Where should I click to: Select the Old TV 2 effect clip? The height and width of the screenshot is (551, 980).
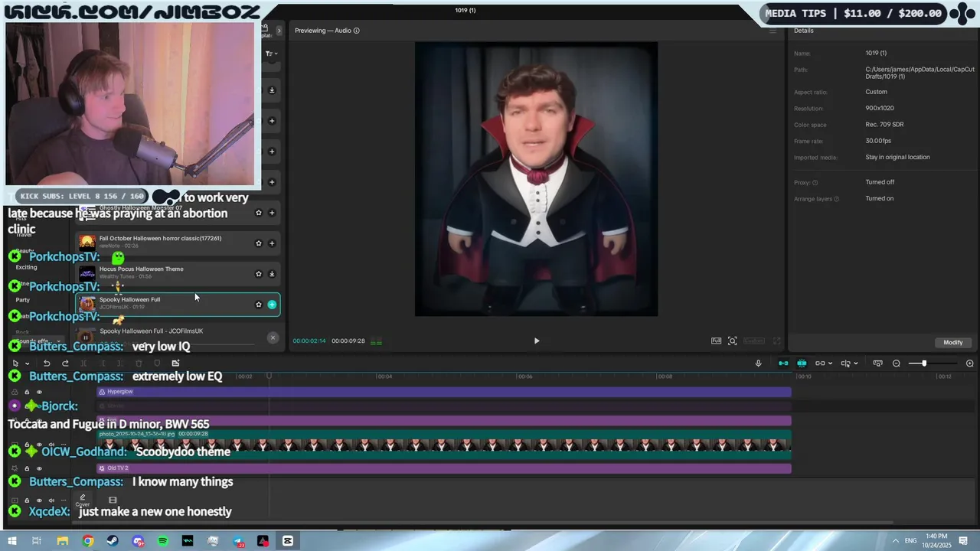point(444,468)
